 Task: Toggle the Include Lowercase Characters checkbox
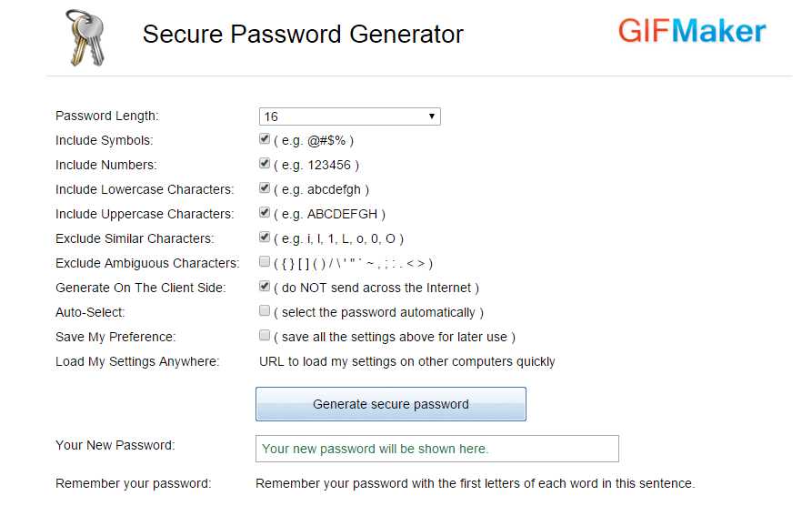265,188
